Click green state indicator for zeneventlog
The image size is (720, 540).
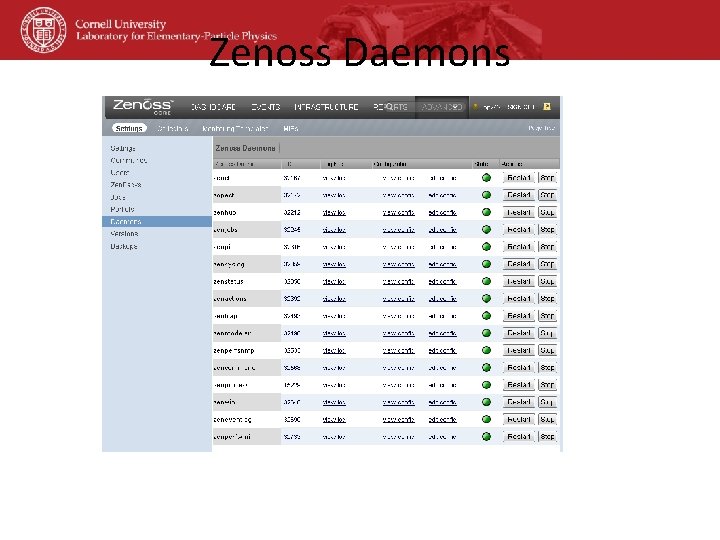(x=486, y=419)
